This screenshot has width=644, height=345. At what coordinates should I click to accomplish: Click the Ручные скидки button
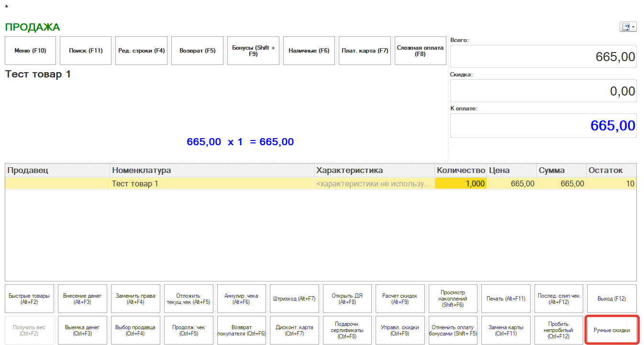pos(611,330)
